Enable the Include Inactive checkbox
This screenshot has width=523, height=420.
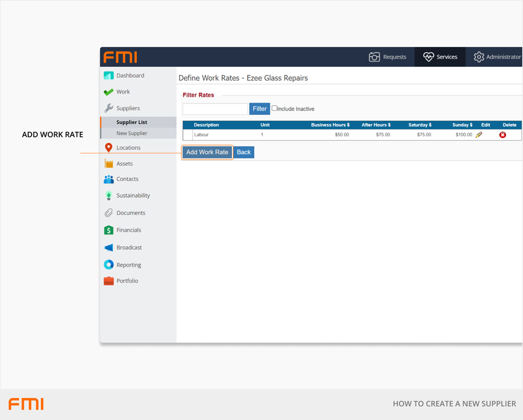click(x=275, y=108)
